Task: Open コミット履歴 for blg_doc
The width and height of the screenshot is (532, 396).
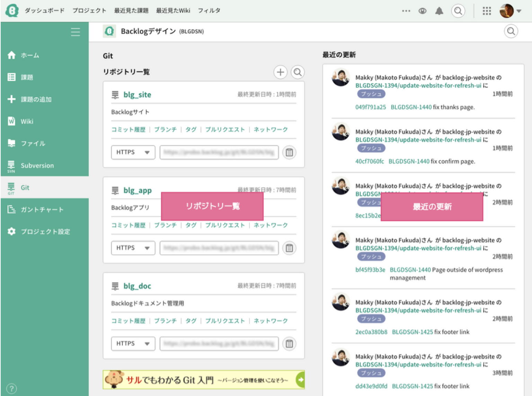Action: coord(128,321)
